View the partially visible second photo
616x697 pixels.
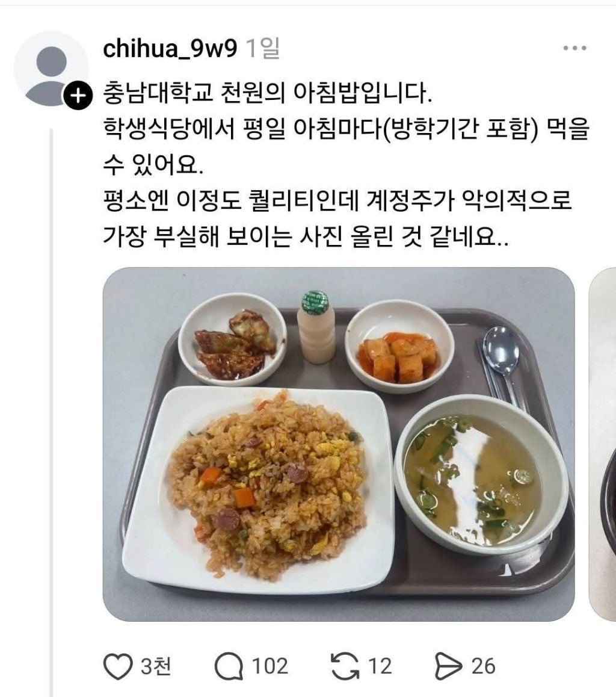[x=602, y=444]
